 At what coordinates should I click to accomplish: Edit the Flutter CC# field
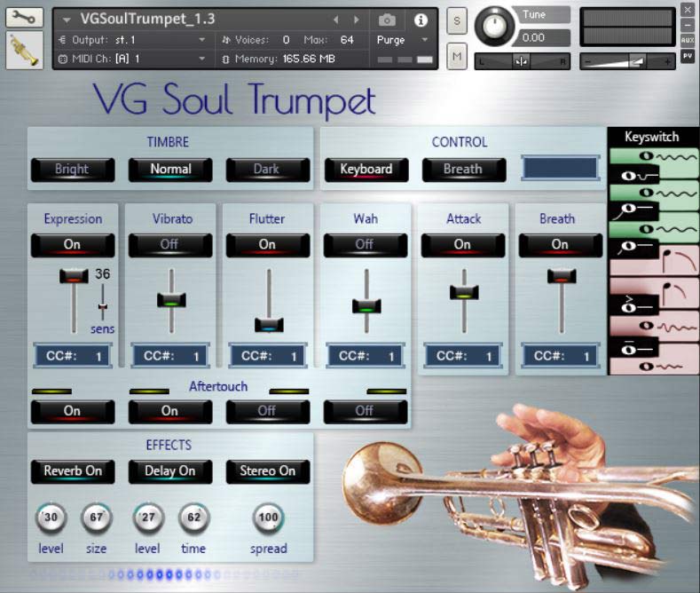point(268,356)
